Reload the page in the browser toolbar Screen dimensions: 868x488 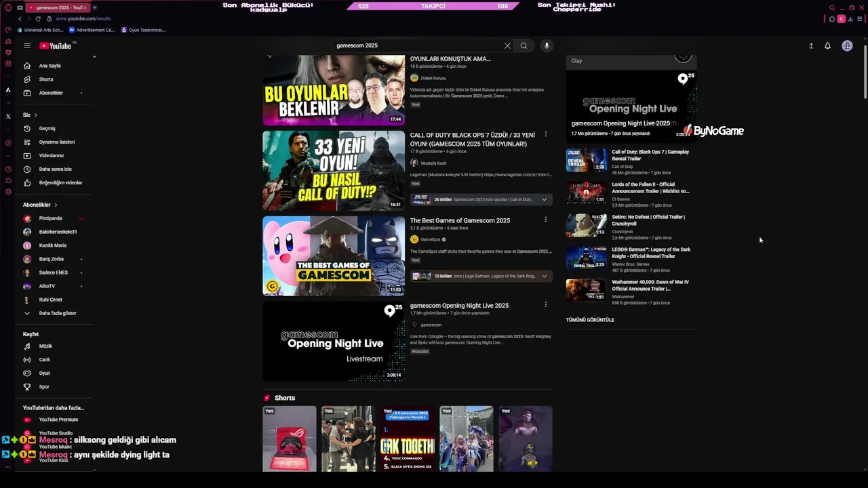point(38,18)
